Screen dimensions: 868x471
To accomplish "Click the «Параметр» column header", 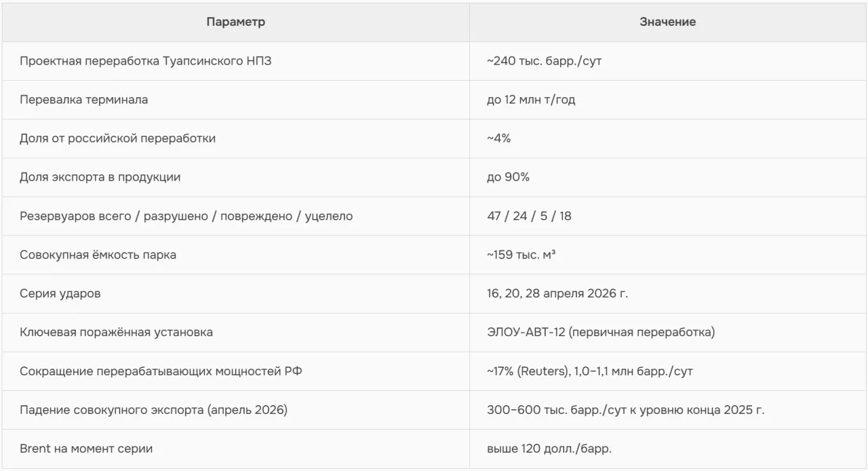I will pyautogui.click(x=236, y=22).
